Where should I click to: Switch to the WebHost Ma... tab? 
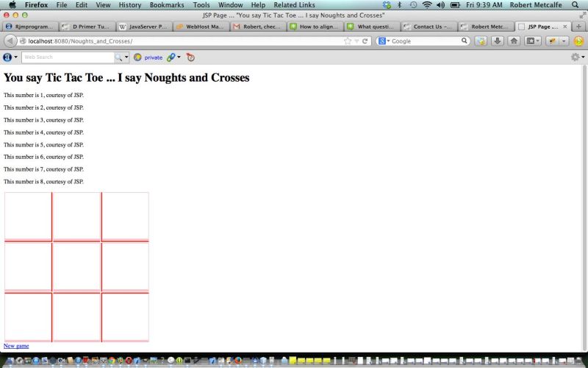201,26
